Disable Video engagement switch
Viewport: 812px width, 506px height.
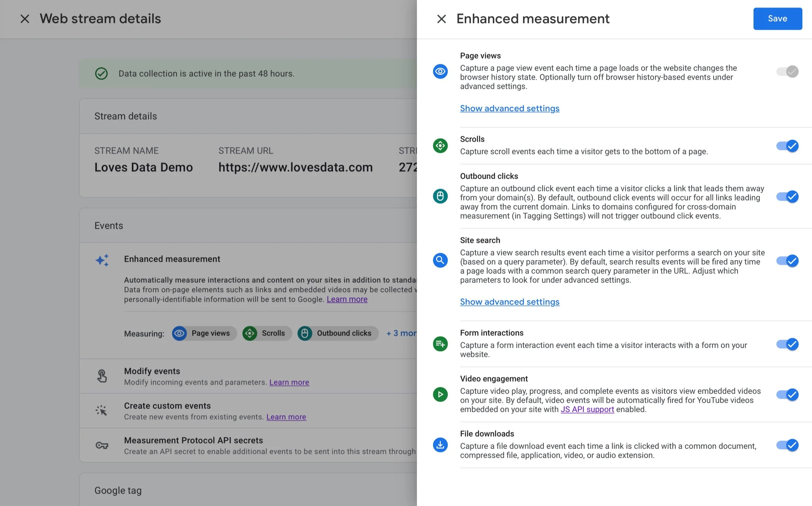787,395
